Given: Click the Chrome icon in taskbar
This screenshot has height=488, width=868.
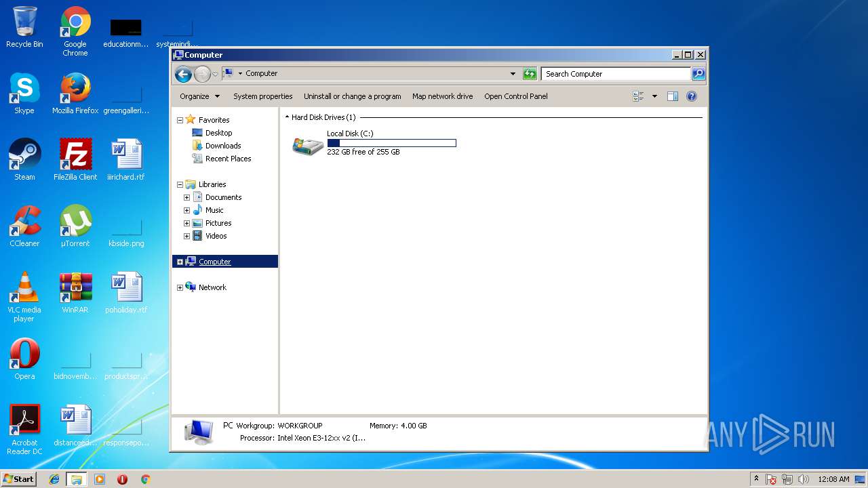Looking at the screenshot, I should tap(145, 479).
